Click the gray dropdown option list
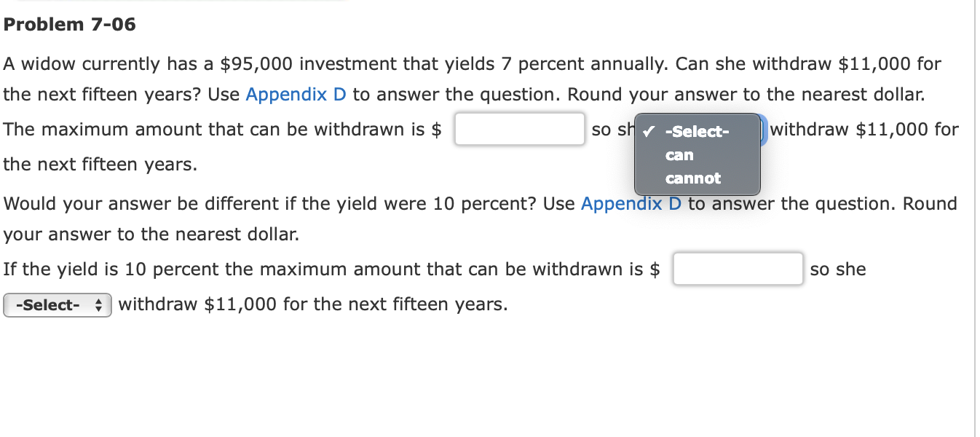The width and height of the screenshot is (980, 437). [697, 154]
